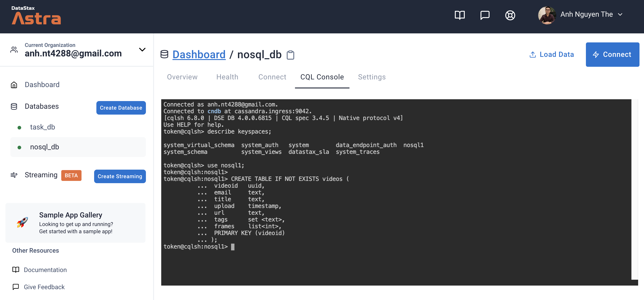Select the task_db database in sidebar
644x300 pixels.
coord(43,127)
